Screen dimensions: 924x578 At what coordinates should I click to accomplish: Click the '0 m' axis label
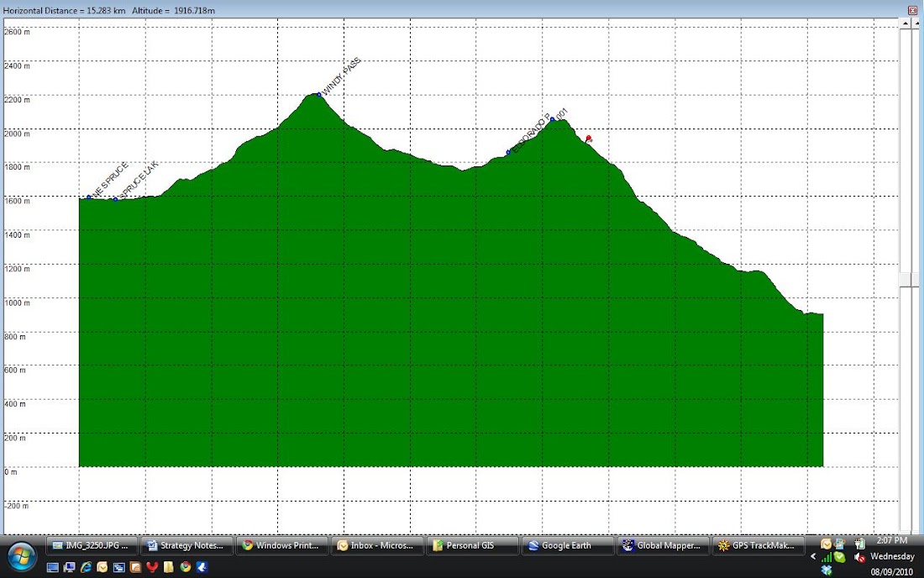pos(11,472)
